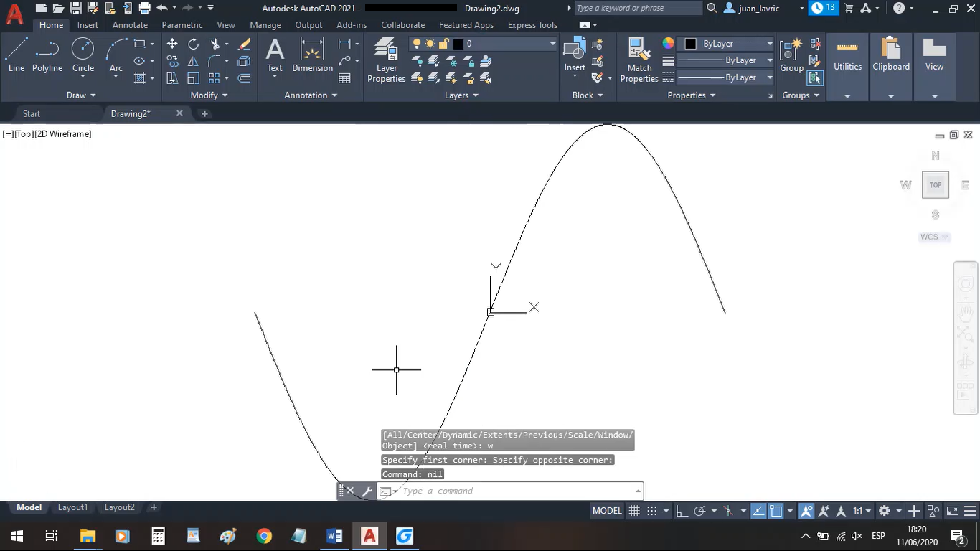
Task: Expand the Draw panel dropdown
Action: point(81,95)
